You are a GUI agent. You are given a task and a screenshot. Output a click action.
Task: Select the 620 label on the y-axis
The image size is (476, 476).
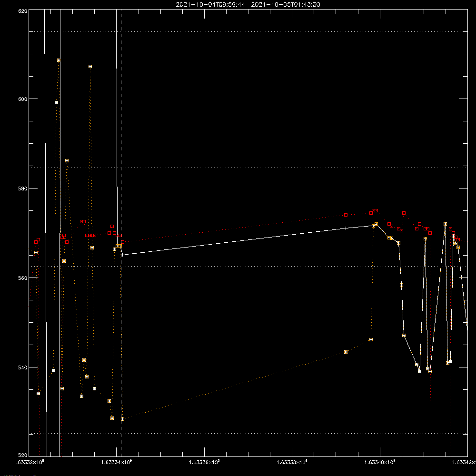(23, 11)
